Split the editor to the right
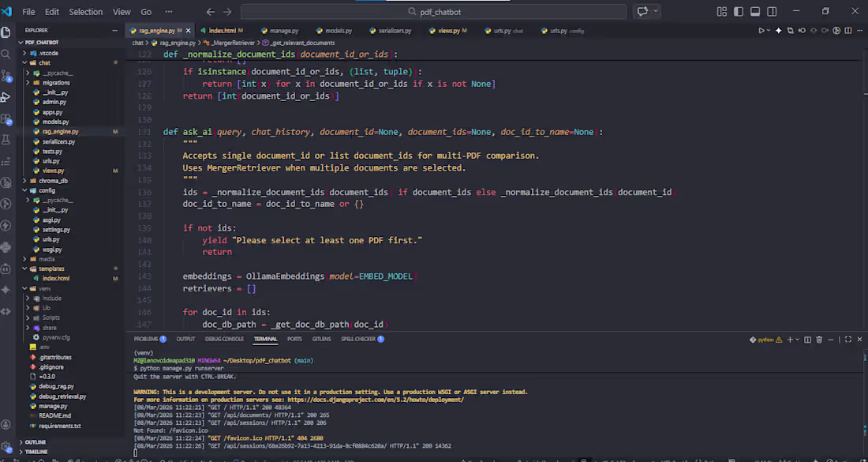This screenshot has height=462, width=868. click(848, 31)
